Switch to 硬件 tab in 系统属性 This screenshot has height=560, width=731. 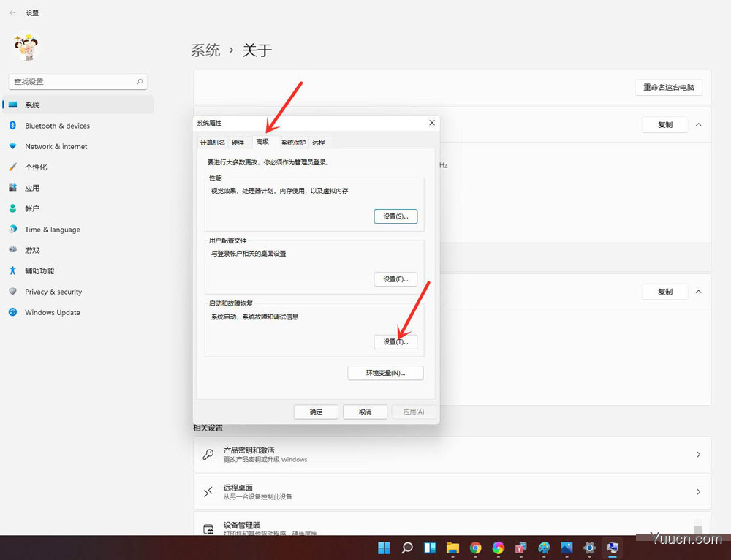pos(238,143)
